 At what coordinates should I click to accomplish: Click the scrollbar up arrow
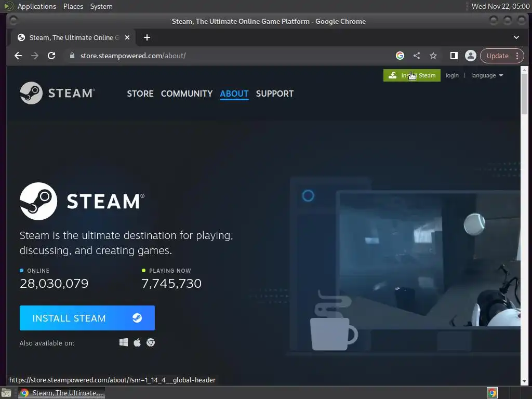[x=524, y=70]
